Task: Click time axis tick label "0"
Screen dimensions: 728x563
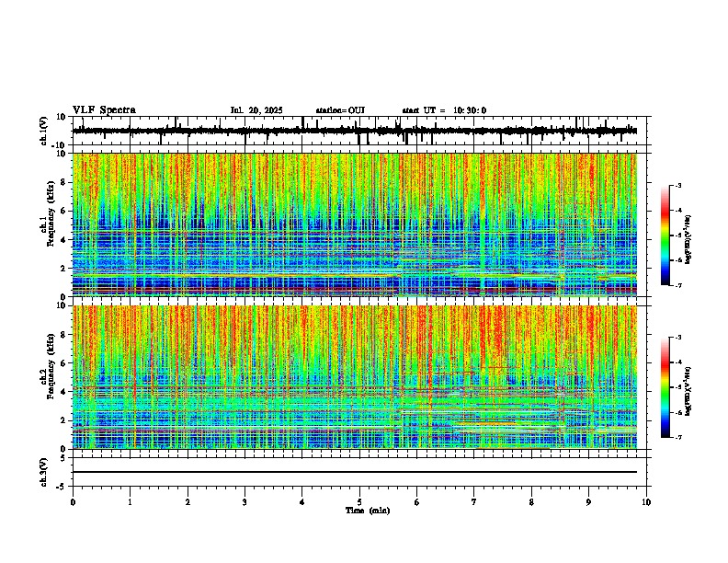Action: click(x=73, y=502)
